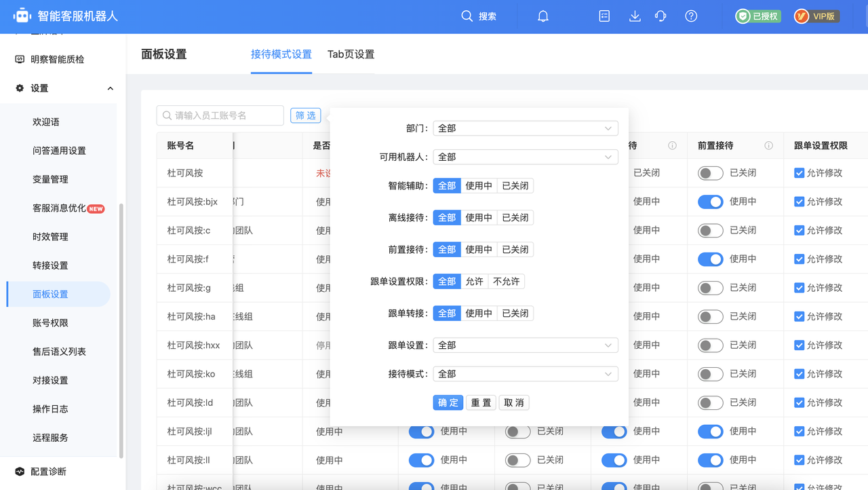Viewport: 868px width, 490px height.
Task: Select 允许 for 跟单设置权限 filter
Action: [475, 282]
